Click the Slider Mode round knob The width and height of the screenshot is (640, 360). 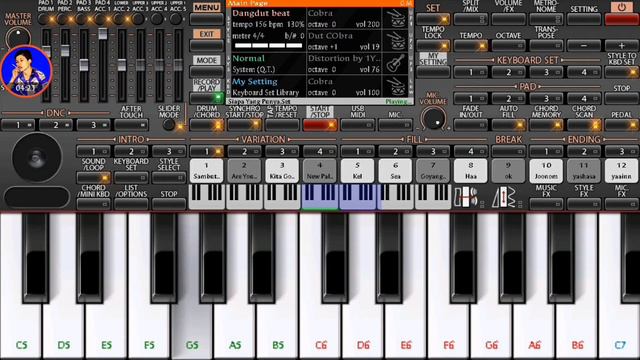click(169, 125)
